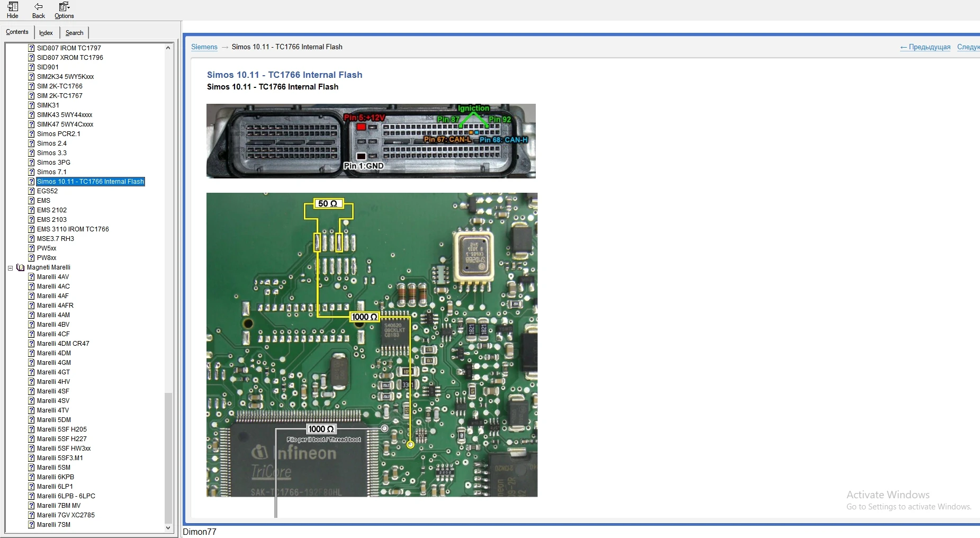This screenshot has width=980, height=538.
Task: Click the help icon beside Marelli 4DM CR47
Action: click(31, 344)
